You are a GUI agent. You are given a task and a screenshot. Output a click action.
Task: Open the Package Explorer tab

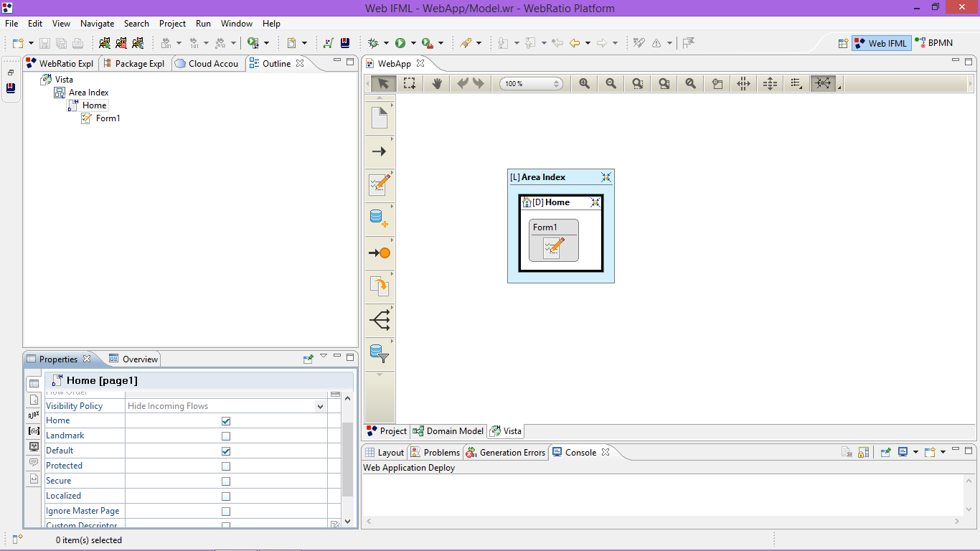pos(134,63)
